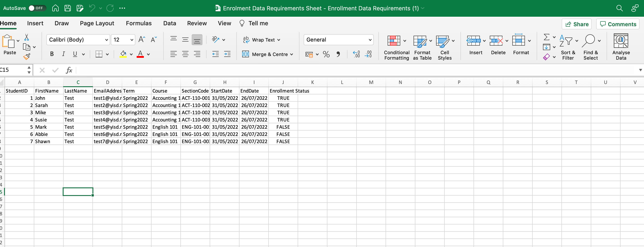Screen dimensions: 644x247
Task: Click the AutoSum sigma icon
Action: 547,37
